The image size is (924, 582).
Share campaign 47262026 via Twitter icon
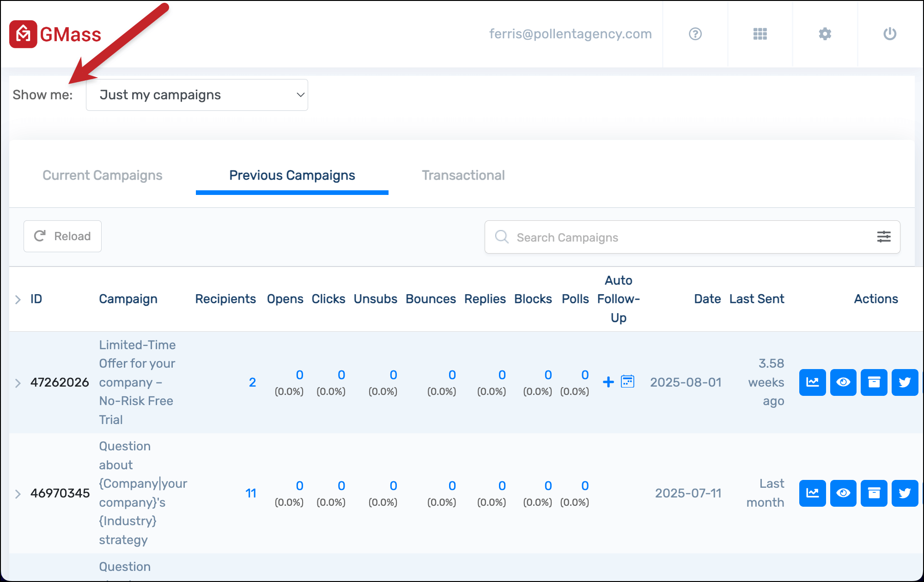click(904, 382)
